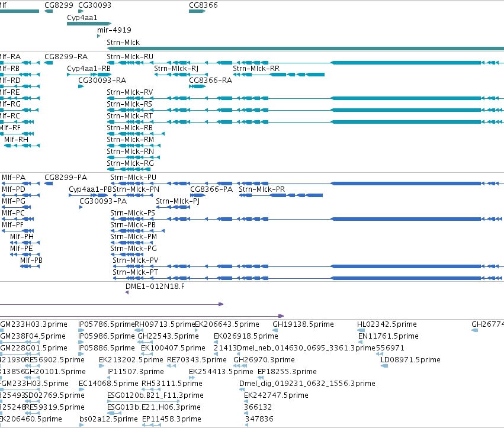Viewport: 504px width, 428px height.
Task: Select EST EK242747.5prime
Action: click(x=276, y=395)
